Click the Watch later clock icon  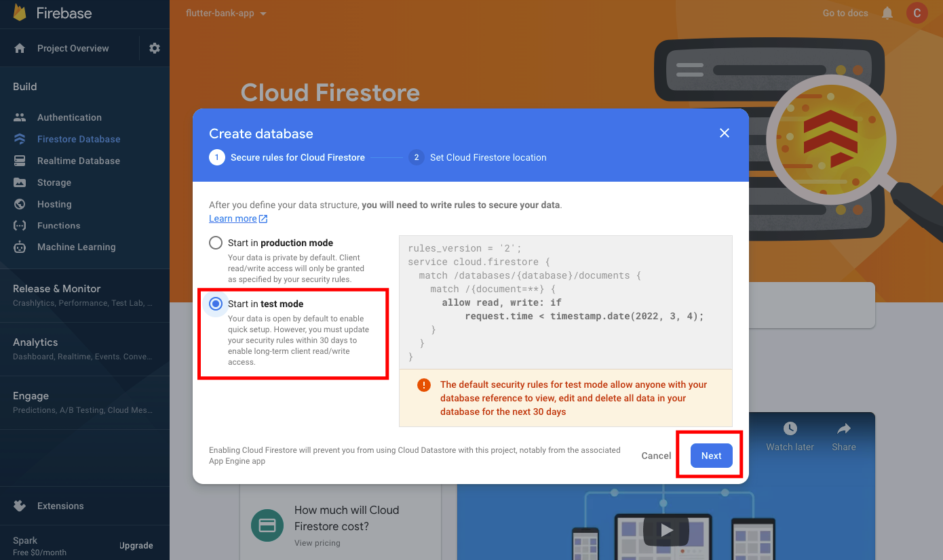click(x=790, y=428)
